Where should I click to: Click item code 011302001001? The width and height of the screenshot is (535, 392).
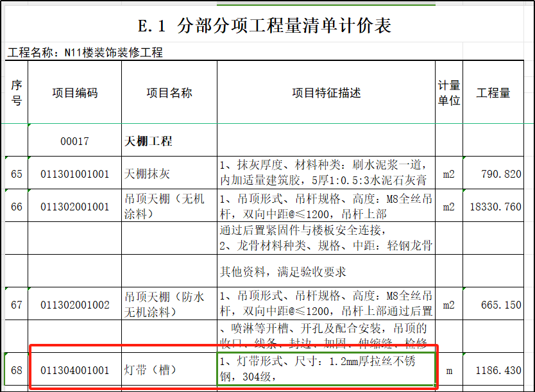tap(74, 207)
